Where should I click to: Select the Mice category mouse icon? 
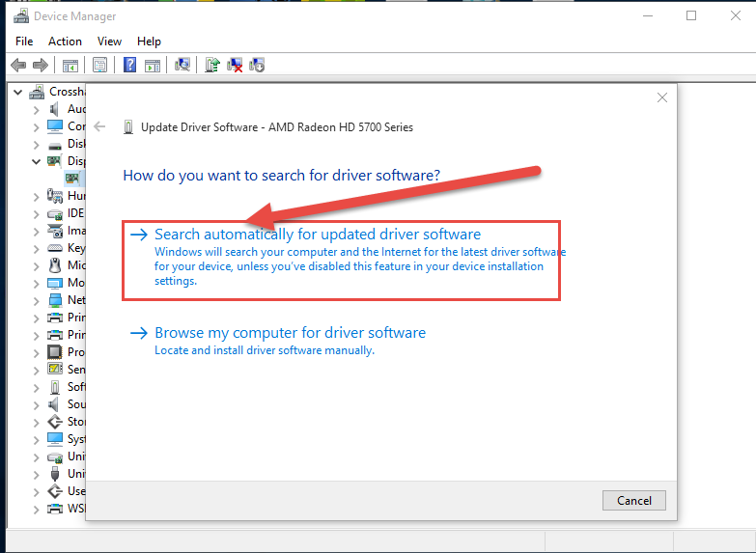55,265
